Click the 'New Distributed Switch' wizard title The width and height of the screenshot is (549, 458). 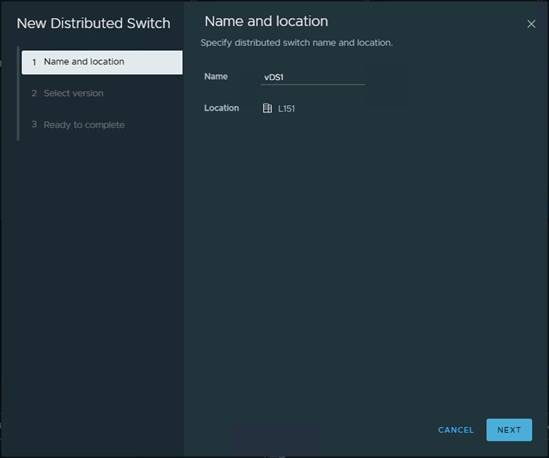[x=93, y=23]
